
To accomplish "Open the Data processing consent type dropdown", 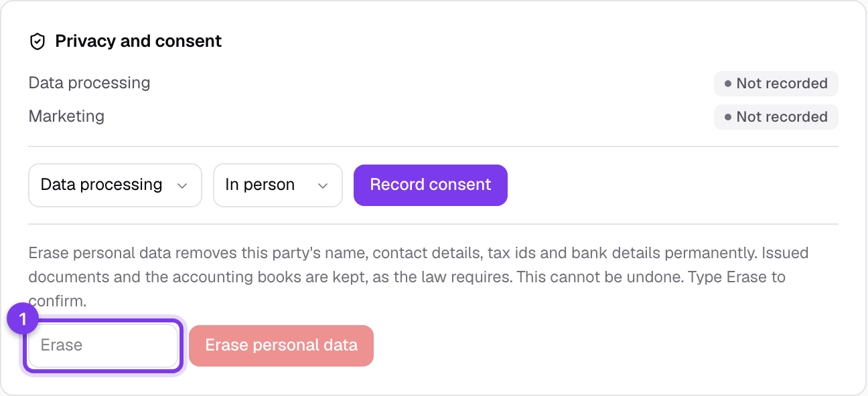I will 115,185.
